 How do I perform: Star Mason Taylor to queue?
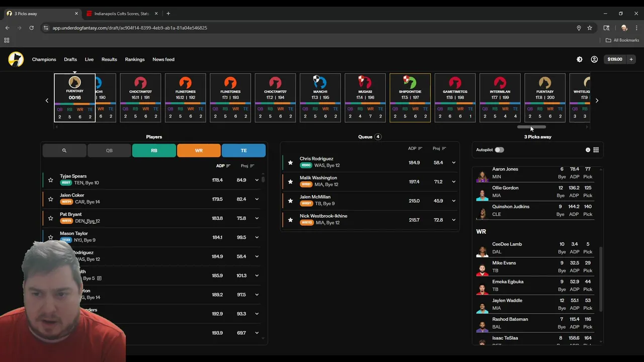(x=50, y=237)
